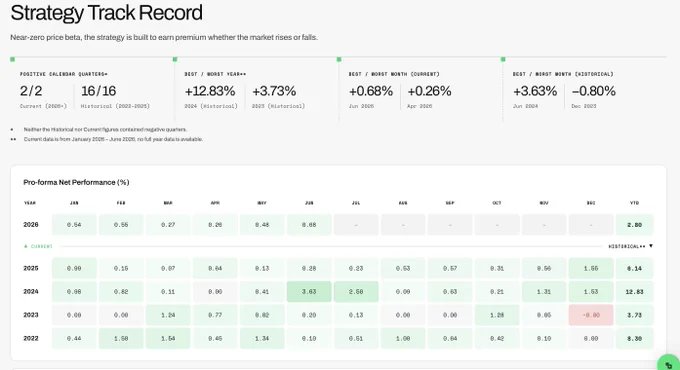The image size is (680, 370).
Task: Click the red 2023 December cell -0.80
Action: tap(591, 315)
